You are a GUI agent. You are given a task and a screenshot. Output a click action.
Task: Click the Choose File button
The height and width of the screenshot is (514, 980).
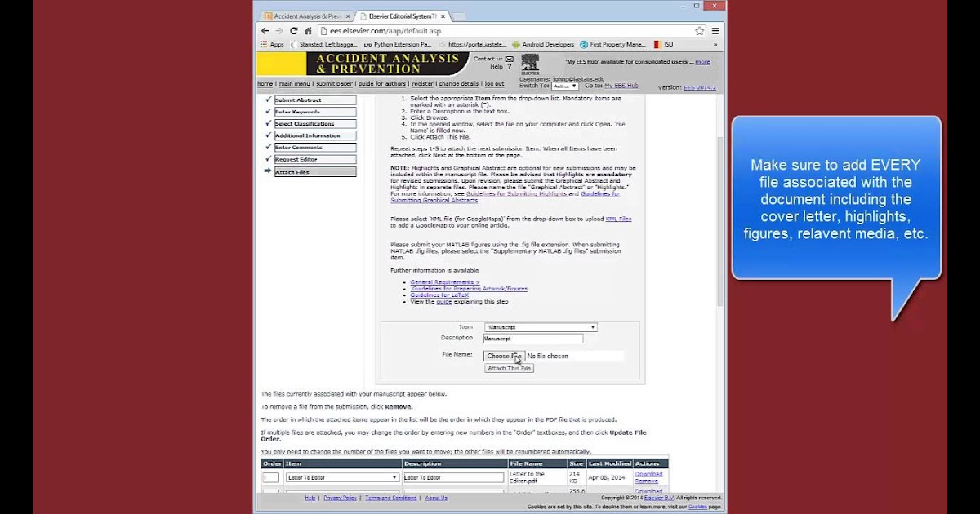[504, 357]
